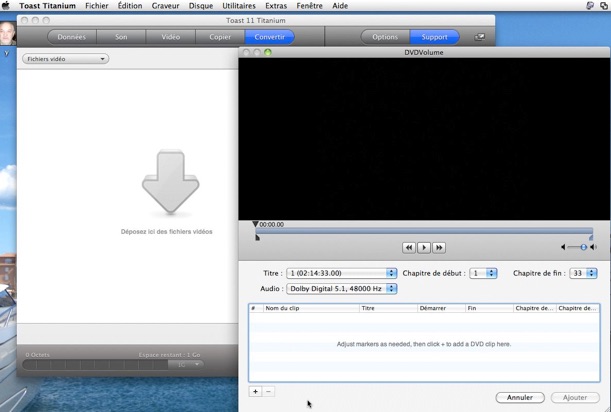Open the disc capacity dropdown in Toast
The image size is (611, 412).
pyautogui.click(x=185, y=364)
